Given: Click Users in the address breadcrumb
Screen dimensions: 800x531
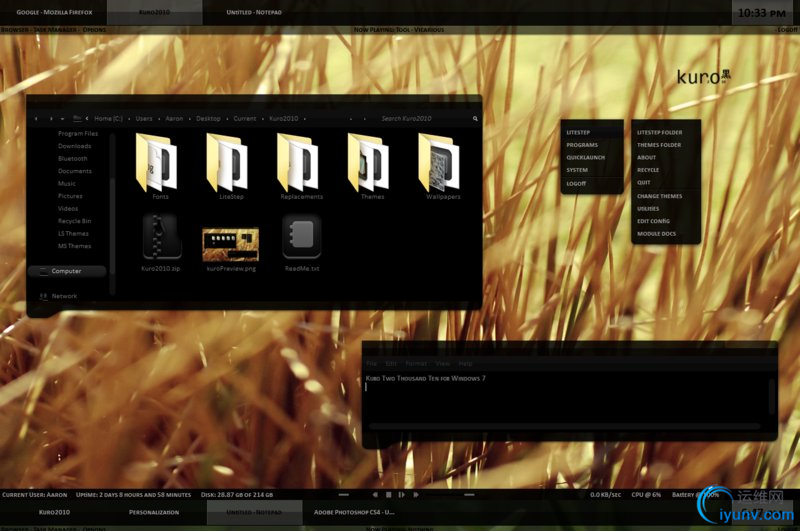Looking at the screenshot, I should (144, 118).
